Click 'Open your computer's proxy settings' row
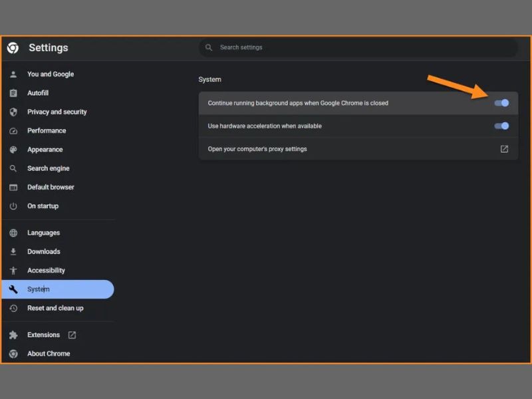The image size is (532, 399). 358,149
